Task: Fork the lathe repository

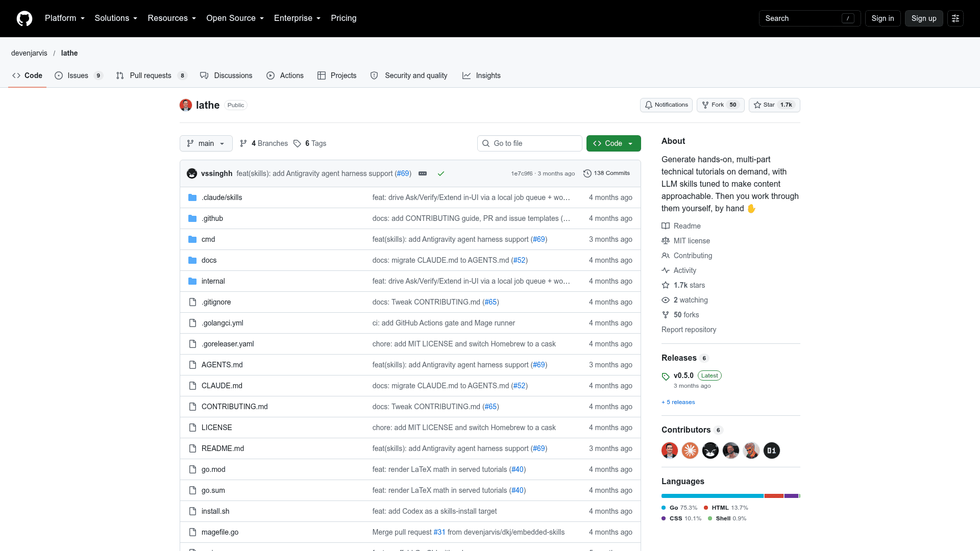Action: [721, 105]
